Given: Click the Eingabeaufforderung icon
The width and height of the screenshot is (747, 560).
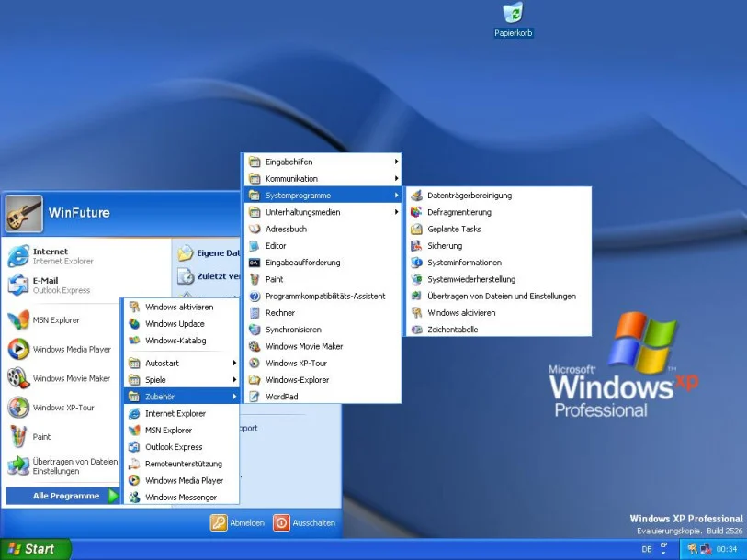Looking at the screenshot, I should coord(255,263).
